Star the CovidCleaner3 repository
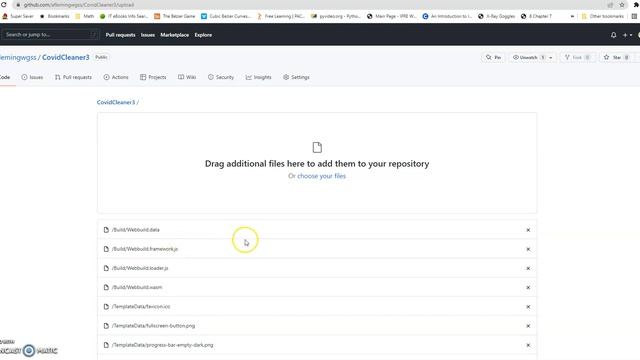The width and height of the screenshot is (640, 360). (x=616, y=58)
